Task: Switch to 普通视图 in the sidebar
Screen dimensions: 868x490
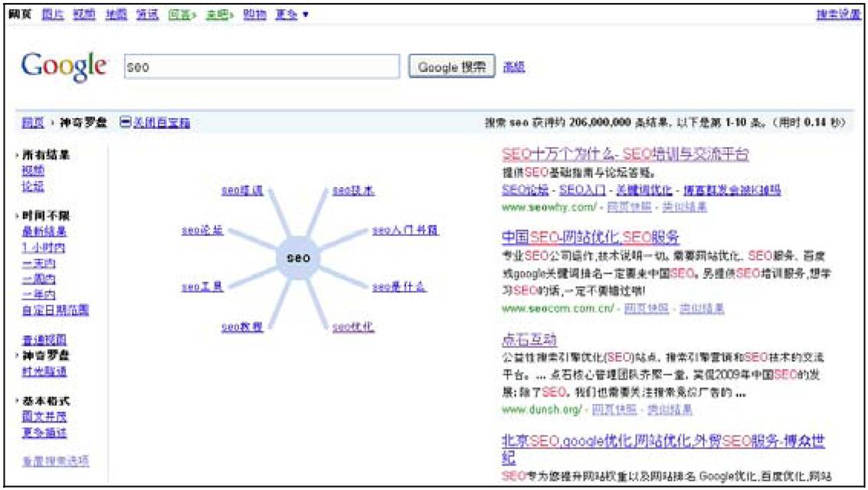Action: (44, 339)
